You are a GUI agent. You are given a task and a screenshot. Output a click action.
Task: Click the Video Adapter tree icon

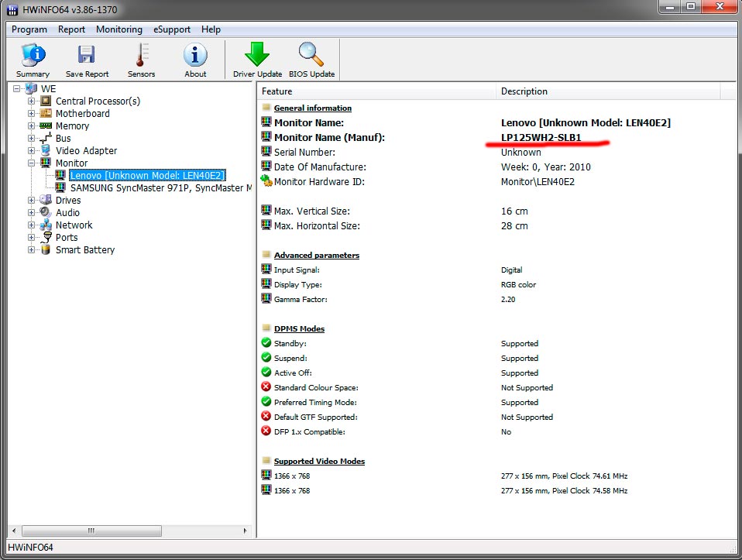[46, 150]
